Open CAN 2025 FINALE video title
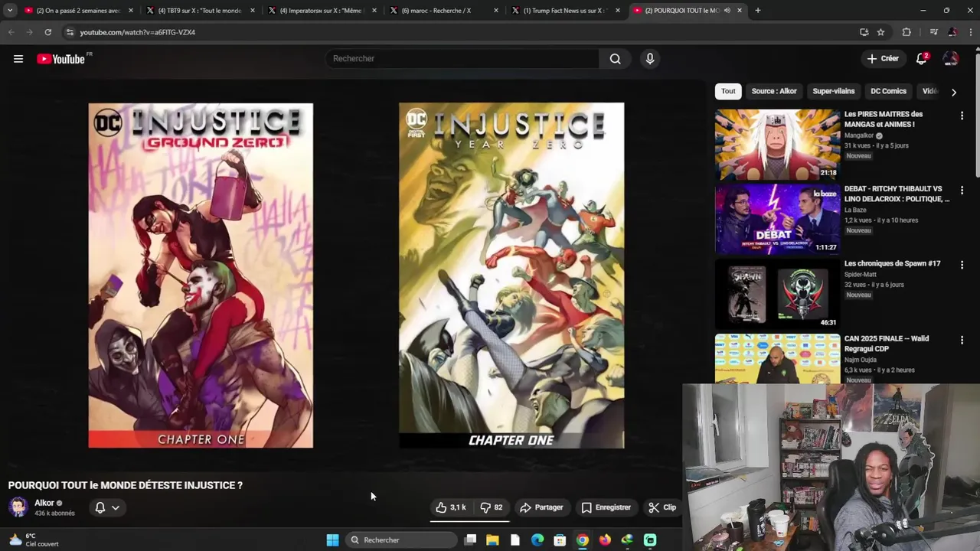The image size is (980, 551). (887, 344)
